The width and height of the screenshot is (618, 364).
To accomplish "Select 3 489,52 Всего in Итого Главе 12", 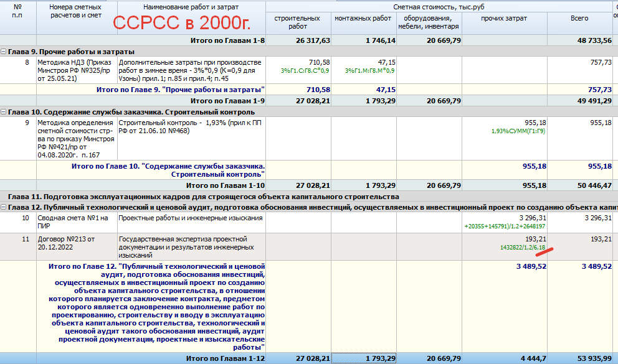I will click(579, 306).
